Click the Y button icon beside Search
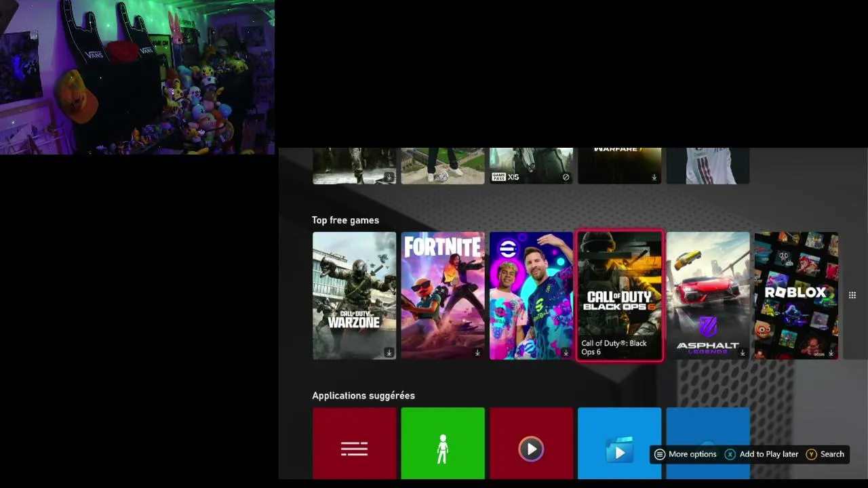868x488 pixels. point(811,454)
